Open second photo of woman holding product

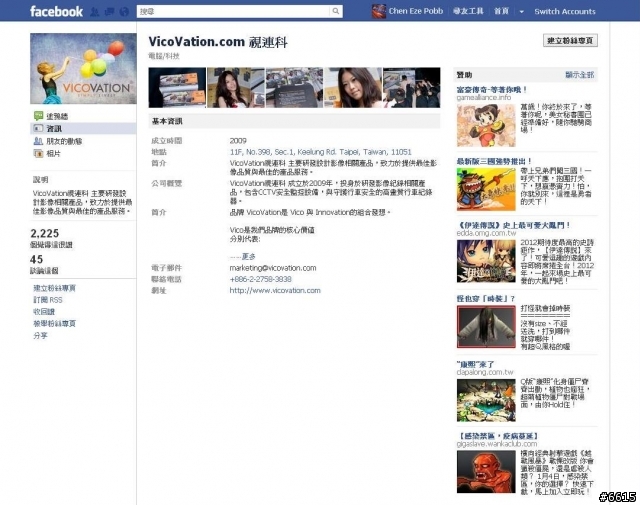click(x=236, y=88)
